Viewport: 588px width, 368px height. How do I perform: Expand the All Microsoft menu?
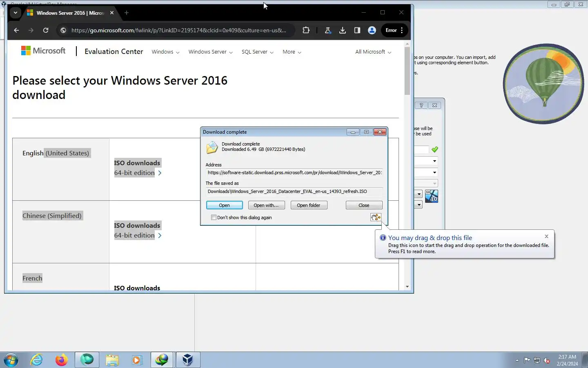click(x=373, y=52)
